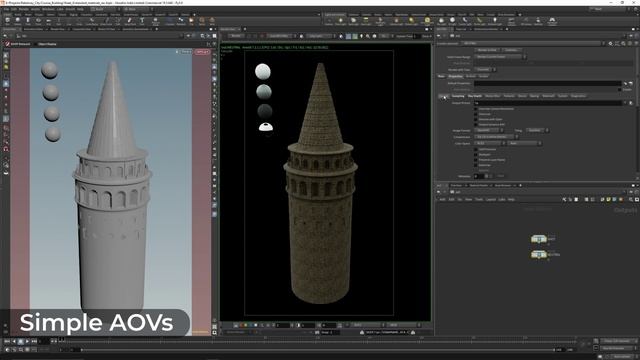This screenshot has height=360, width=640.
Task: Select the Platonic Solids shelf tool
Action: [x=156, y=21]
